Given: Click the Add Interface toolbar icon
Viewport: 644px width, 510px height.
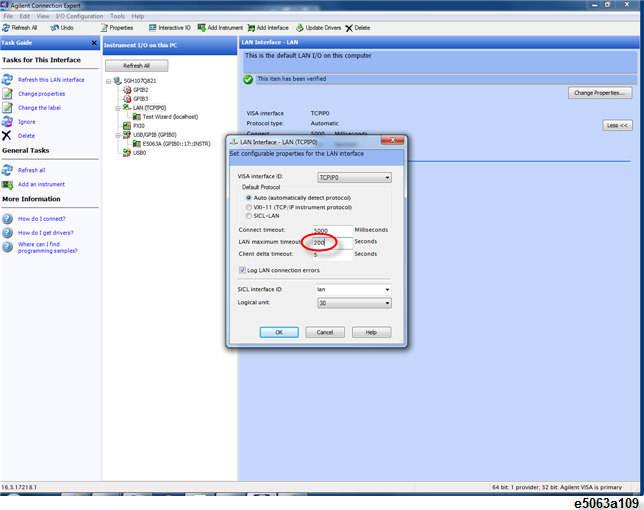Looking at the screenshot, I should point(251,28).
